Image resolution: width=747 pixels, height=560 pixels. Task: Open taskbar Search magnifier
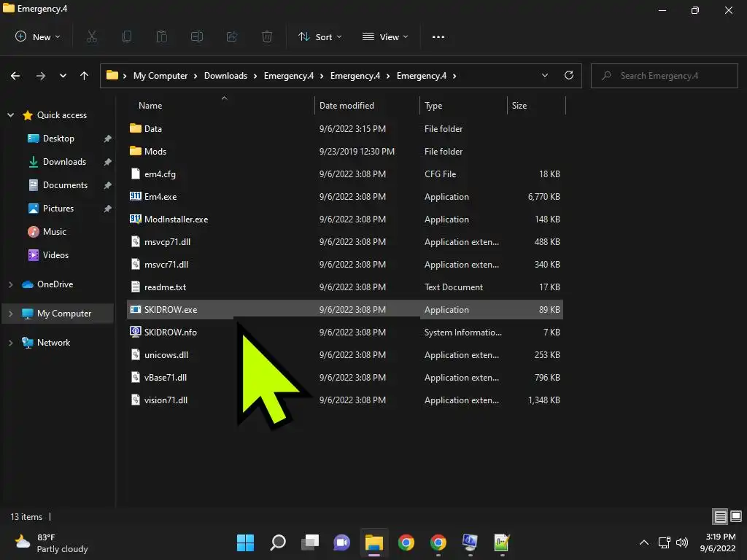(278, 542)
